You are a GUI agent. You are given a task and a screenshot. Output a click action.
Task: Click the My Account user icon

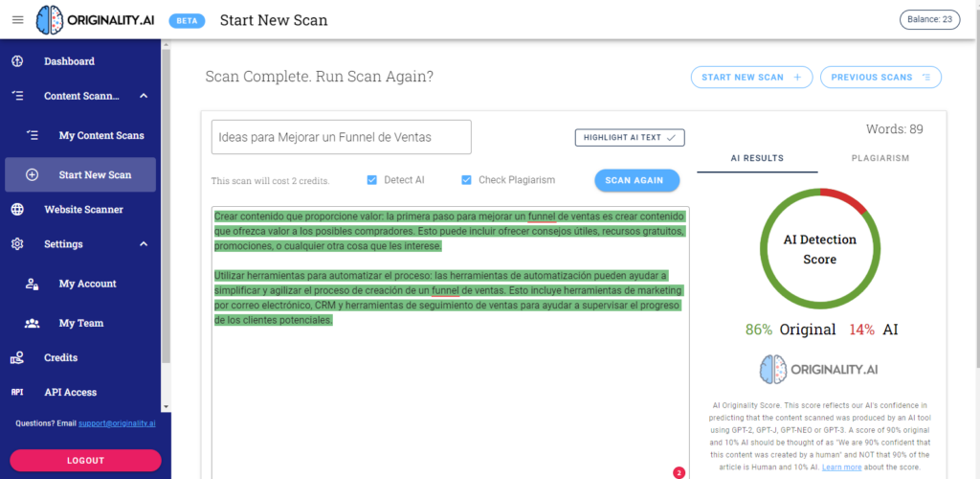pyautogui.click(x=33, y=284)
